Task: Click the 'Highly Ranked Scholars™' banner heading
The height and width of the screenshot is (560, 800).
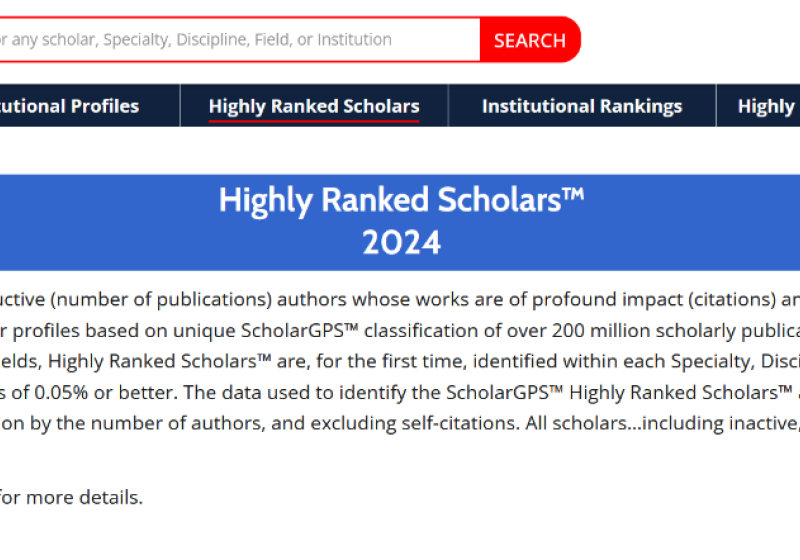Action: (x=401, y=200)
